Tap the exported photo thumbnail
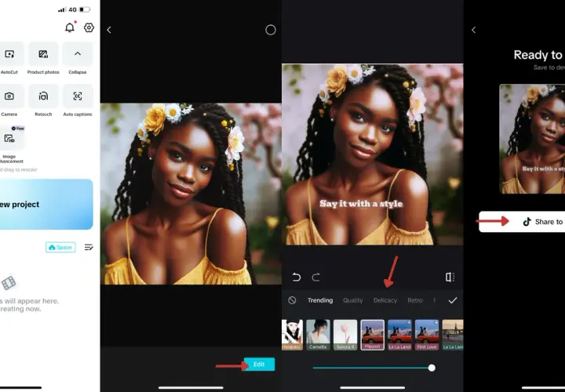Viewport: 565px width, 392px height. 532,139
